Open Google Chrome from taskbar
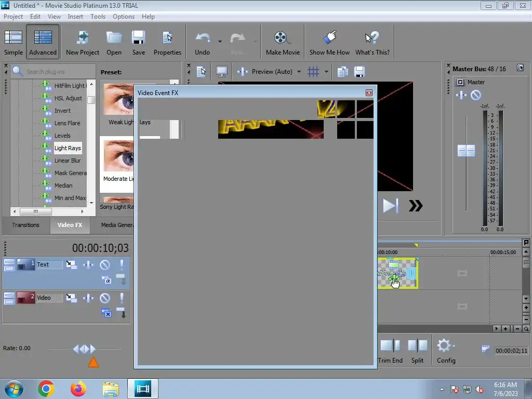This screenshot has height=399, width=532. (46, 389)
